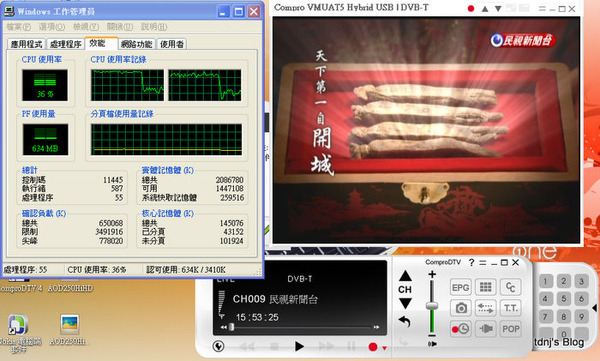Click the up triangle in video window title
Viewport: 600px width, 361px height.
pyautogui.click(x=485, y=8)
